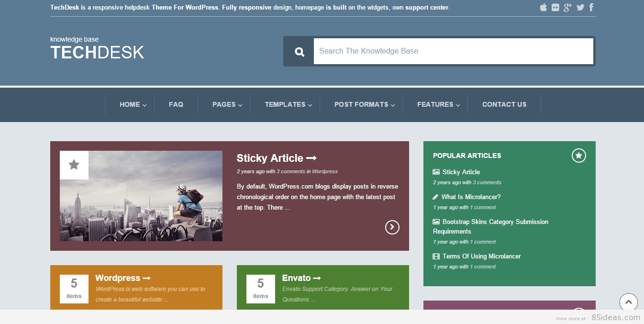Click the TECHDESK site logo
Screen dimensions: 644x324
[97, 53]
